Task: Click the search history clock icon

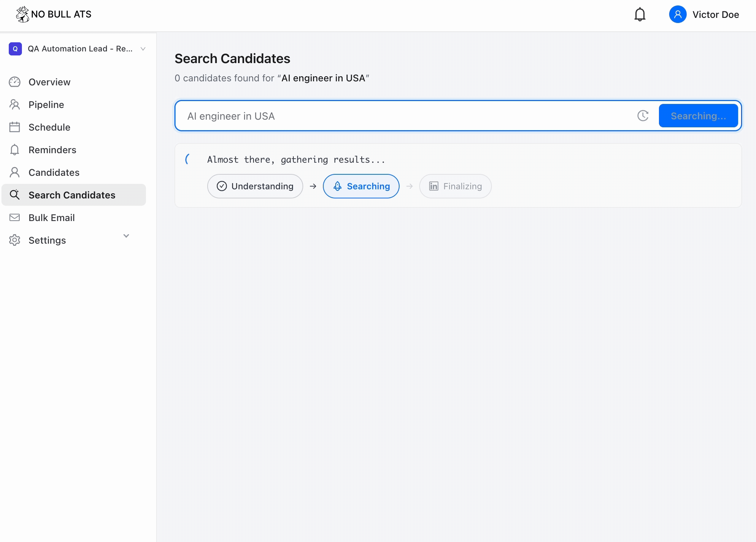Action: pos(643,116)
